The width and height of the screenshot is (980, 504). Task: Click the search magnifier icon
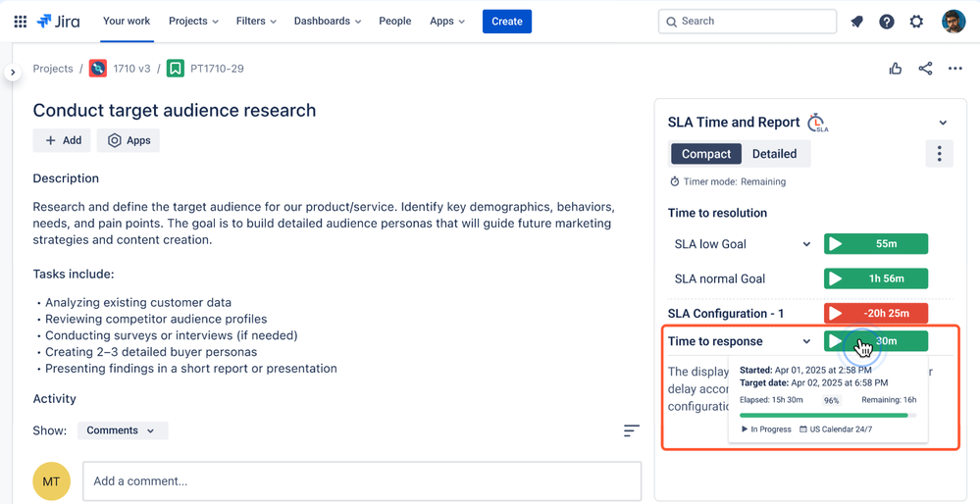(x=671, y=22)
